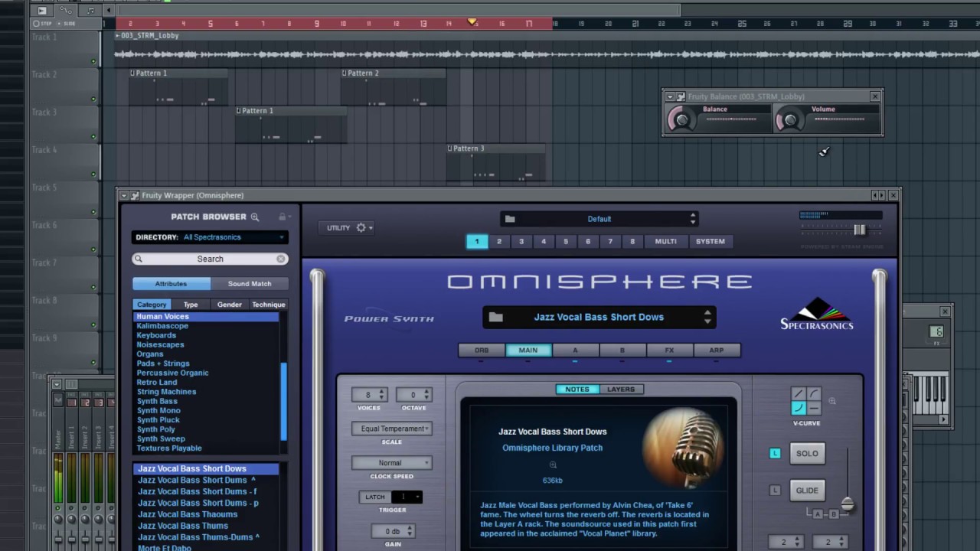
Task: Open the trigger mode dropdown beside LATCH
Action: 407,497
